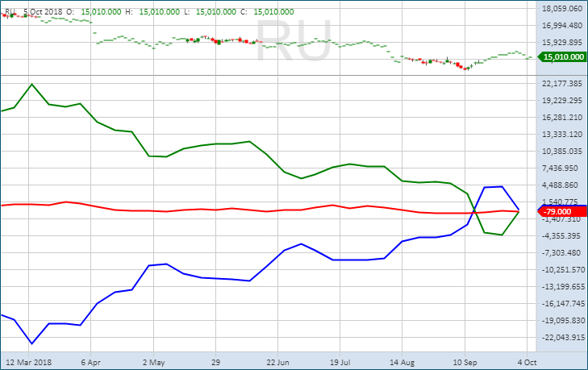Click the red -79.000 value label
Viewport: 588px width, 370px height.
tap(562, 212)
